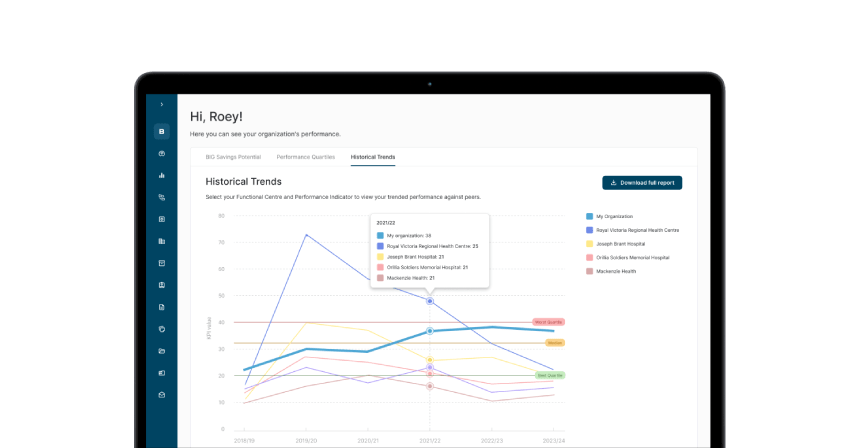Click the briefcase icon in the sidebar
Screen dimensions: 860x448
point(162,153)
